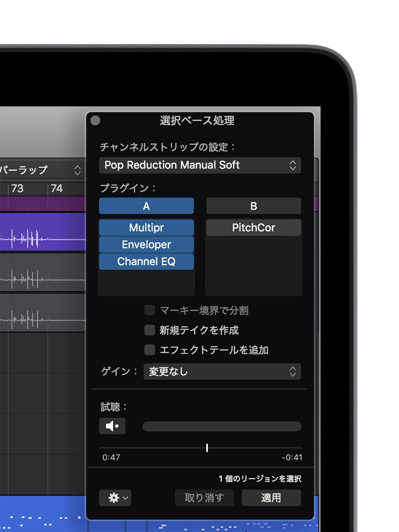Toggle エフェクトテールを追加 checkbox
The width and height of the screenshot is (399, 532).
150,350
